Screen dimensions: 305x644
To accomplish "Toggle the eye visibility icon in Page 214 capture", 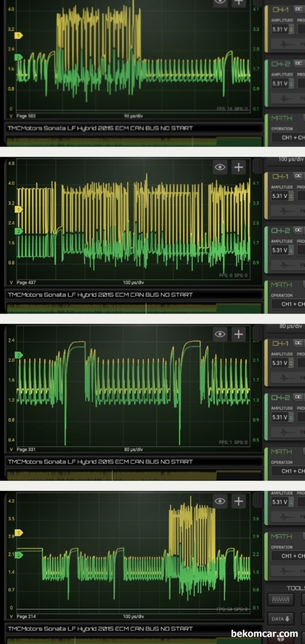I will tap(220, 501).
